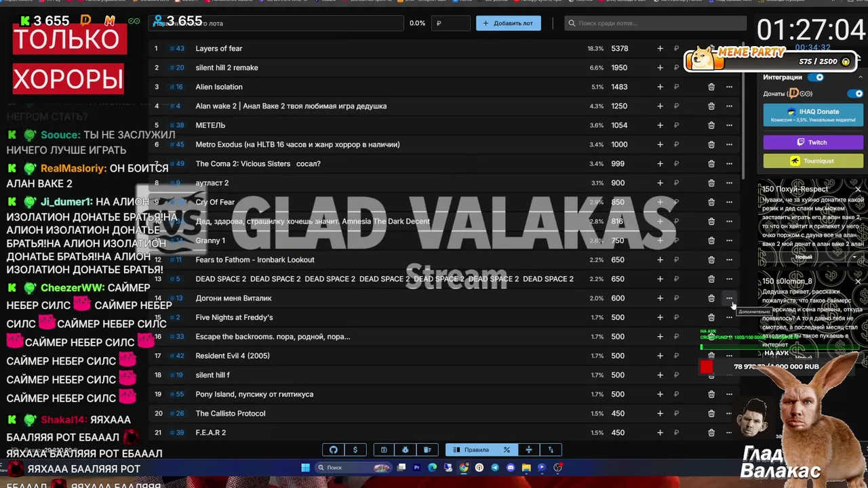The height and width of the screenshot is (488, 868).
Task: Open the Правила rules tab
Action: (472, 449)
